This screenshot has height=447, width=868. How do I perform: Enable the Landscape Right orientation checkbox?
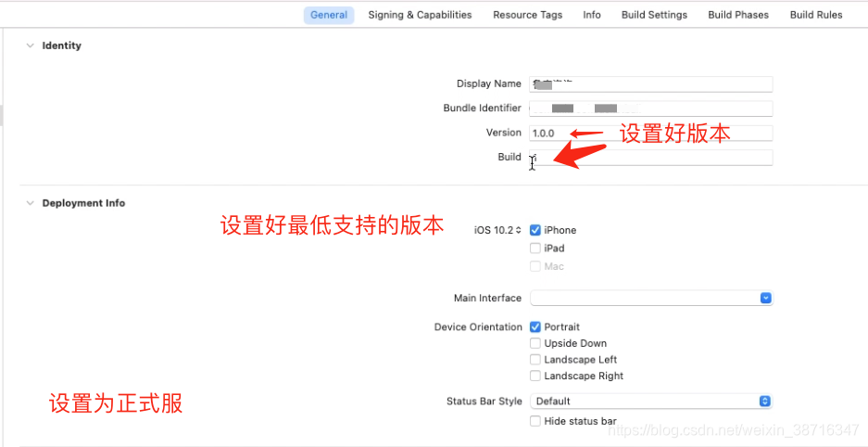coord(535,376)
